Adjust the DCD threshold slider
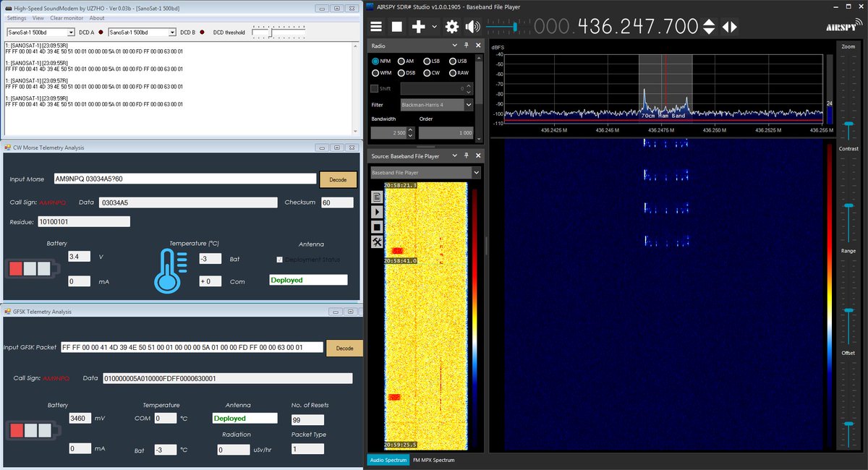 click(x=278, y=32)
